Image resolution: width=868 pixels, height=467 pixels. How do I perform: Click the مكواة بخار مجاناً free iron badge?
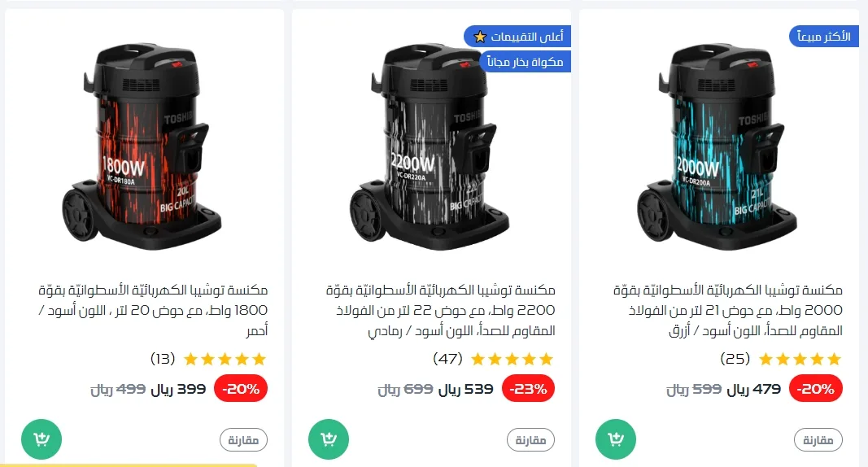coord(526,61)
